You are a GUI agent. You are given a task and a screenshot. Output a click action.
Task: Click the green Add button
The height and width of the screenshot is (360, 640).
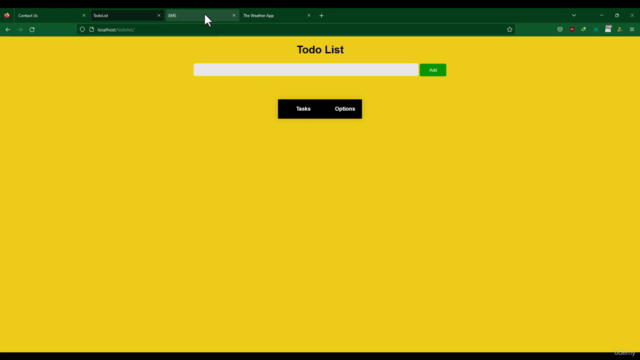[433, 70]
